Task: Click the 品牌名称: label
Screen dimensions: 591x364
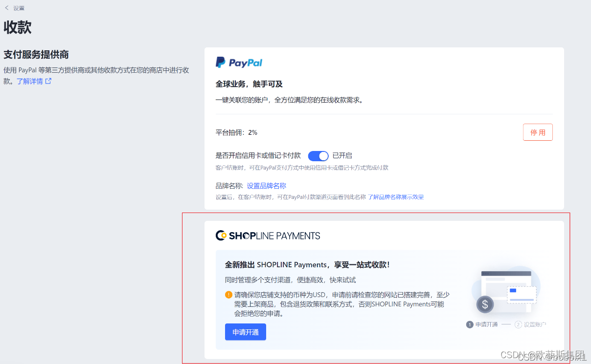Action: click(x=229, y=186)
